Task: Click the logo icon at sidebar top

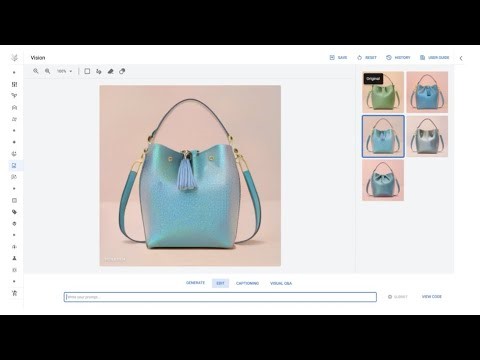Action: coord(14,58)
